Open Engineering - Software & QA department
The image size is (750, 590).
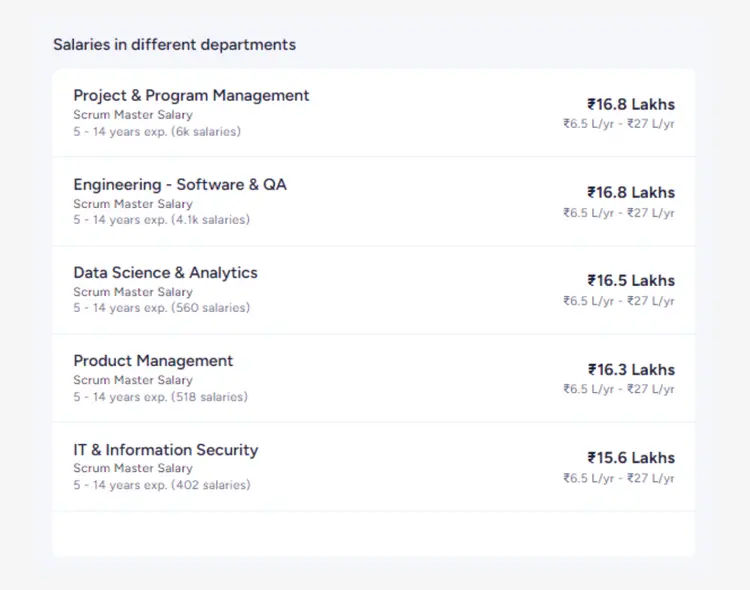tap(180, 185)
